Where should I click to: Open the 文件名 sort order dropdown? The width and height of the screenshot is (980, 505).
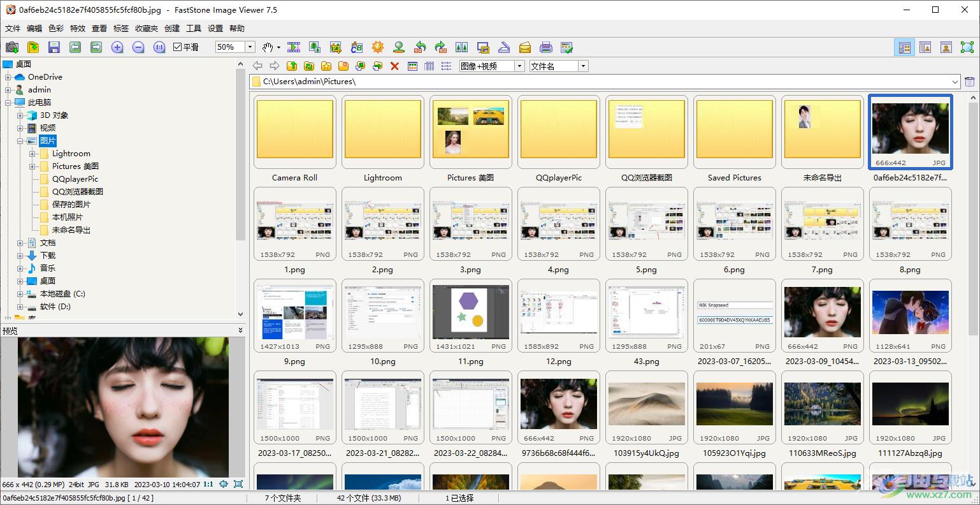583,66
